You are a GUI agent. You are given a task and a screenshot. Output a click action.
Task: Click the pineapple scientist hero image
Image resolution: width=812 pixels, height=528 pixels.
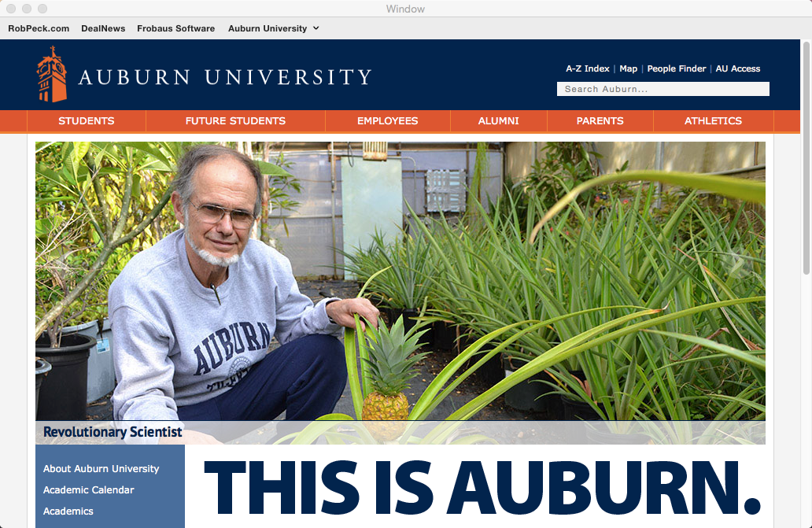point(400,281)
